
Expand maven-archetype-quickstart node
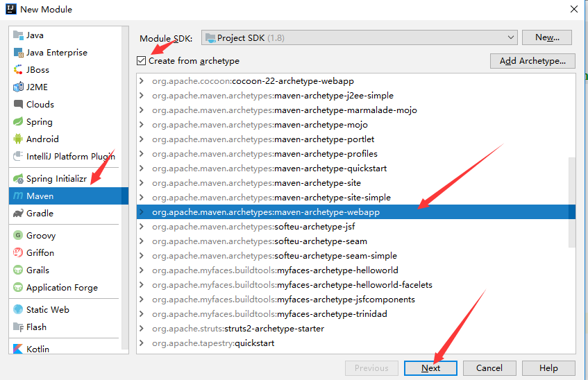[142, 169]
